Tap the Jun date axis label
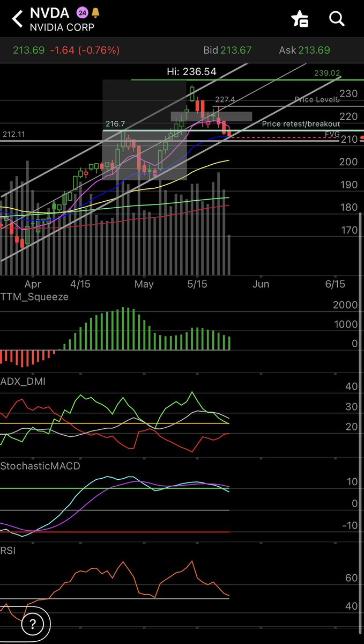364x644 pixels. pos(261,284)
